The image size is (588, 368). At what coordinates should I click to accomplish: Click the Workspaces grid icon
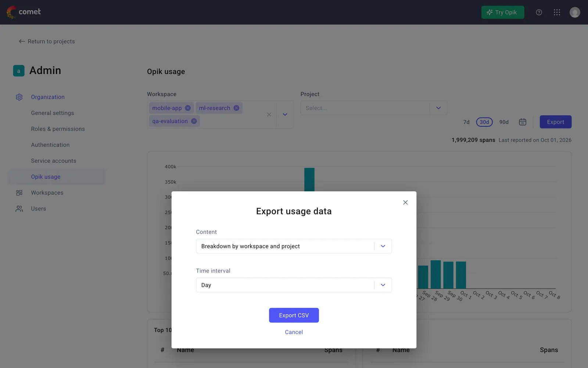(19, 193)
